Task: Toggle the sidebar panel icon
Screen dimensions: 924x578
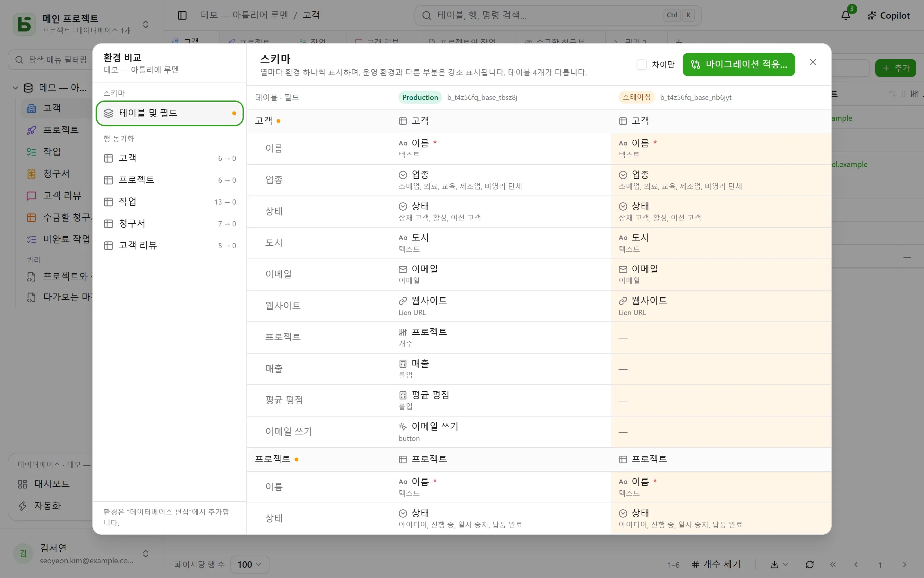Action: 182,15
